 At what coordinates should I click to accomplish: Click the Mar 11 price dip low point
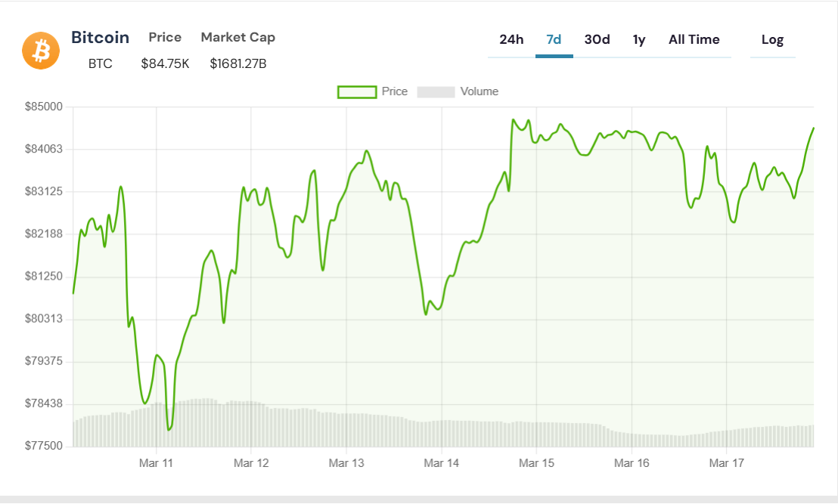click(169, 429)
